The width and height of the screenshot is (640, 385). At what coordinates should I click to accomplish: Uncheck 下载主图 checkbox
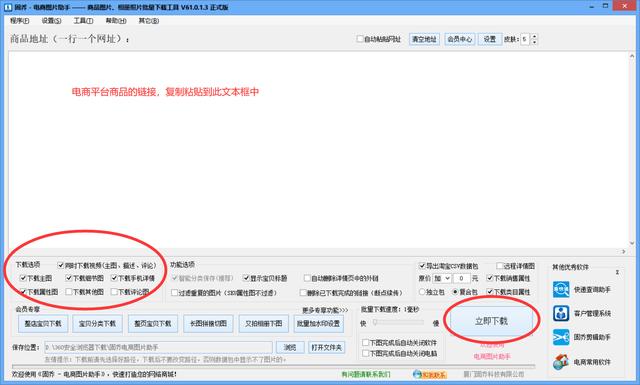tap(23, 278)
